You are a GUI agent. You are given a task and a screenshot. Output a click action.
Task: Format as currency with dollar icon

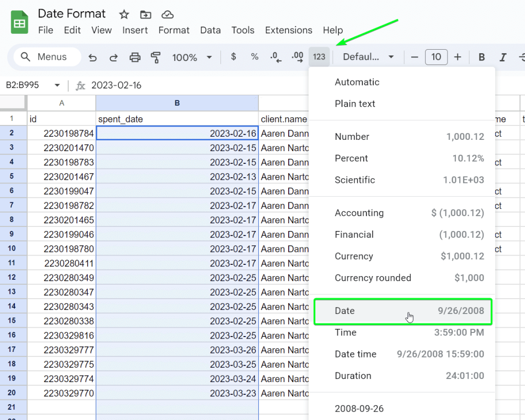point(234,57)
